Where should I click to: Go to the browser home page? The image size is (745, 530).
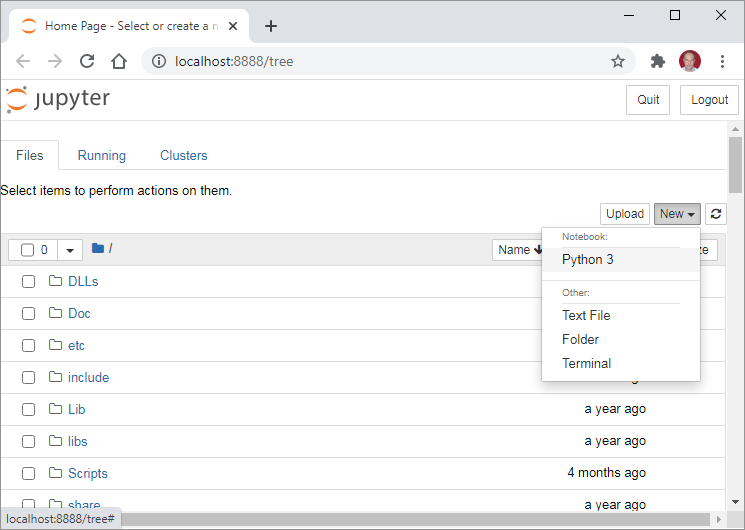coord(119,61)
